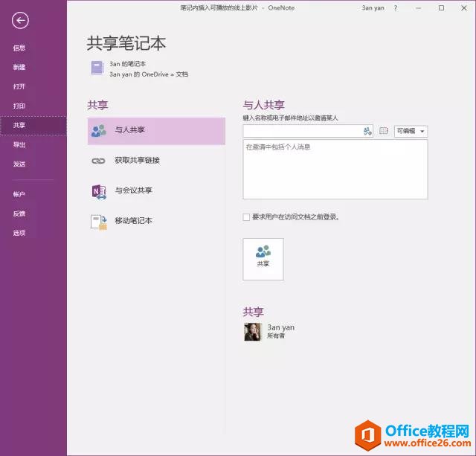Viewport: 476px width, 456px height.
Task: Click the notebook icon under 共享笔记本
Action: (97, 68)
